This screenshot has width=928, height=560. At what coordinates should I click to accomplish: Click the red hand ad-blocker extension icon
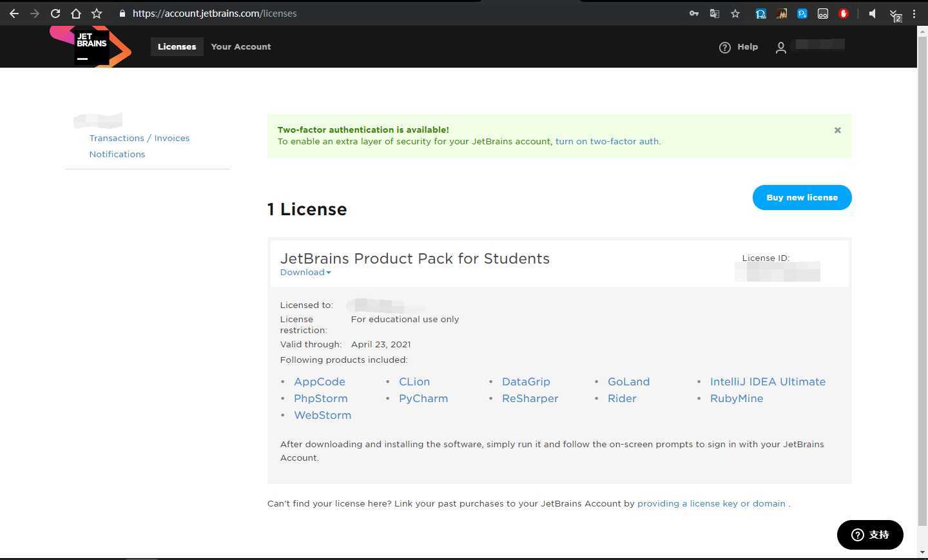(x=844, y=14)
